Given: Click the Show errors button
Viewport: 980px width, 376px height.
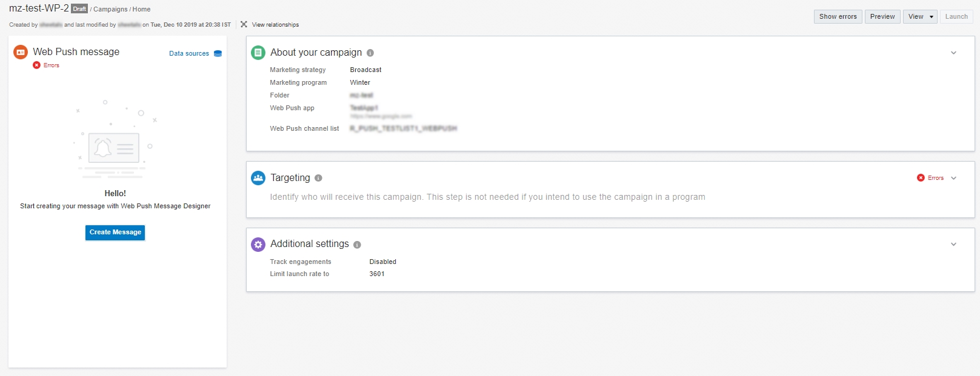Looking at the screenshot, I should click(838, 17).
